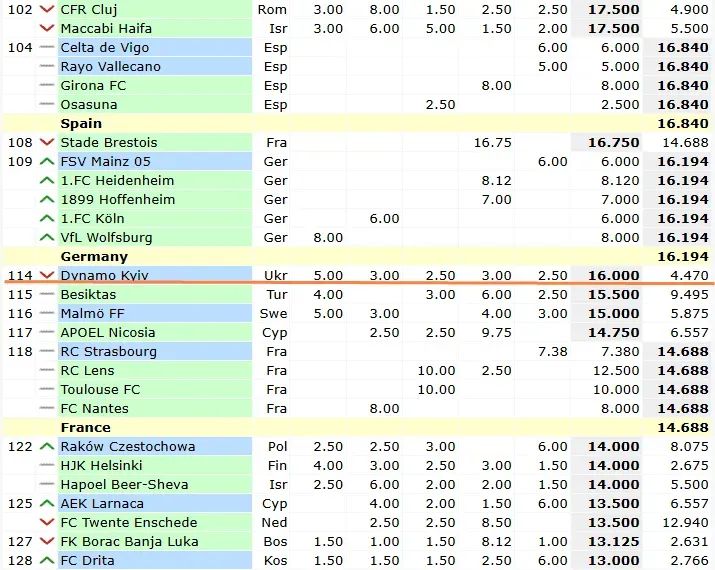Open the FK Borac Banja Luka link
715x570 pixels.
[129, 541]
